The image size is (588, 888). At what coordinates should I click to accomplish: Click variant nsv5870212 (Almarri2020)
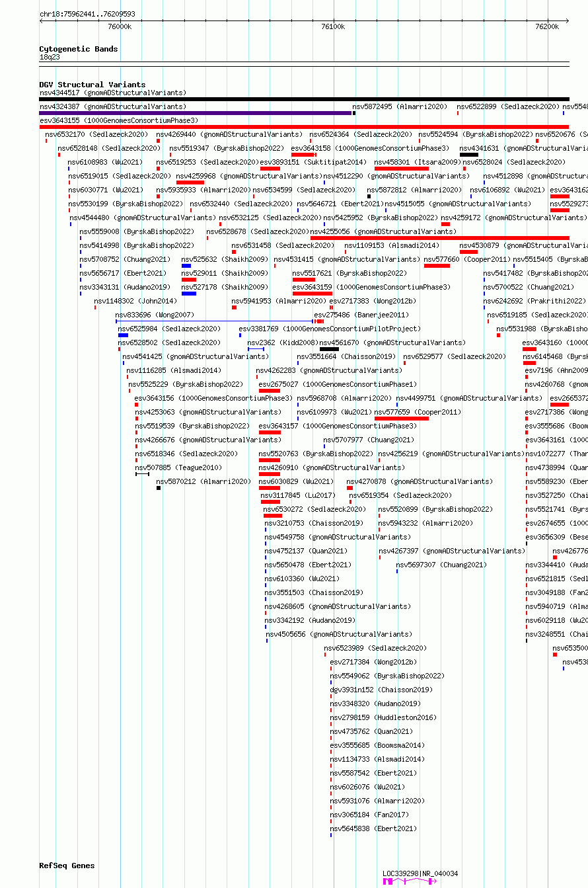[x=203, y=481]
